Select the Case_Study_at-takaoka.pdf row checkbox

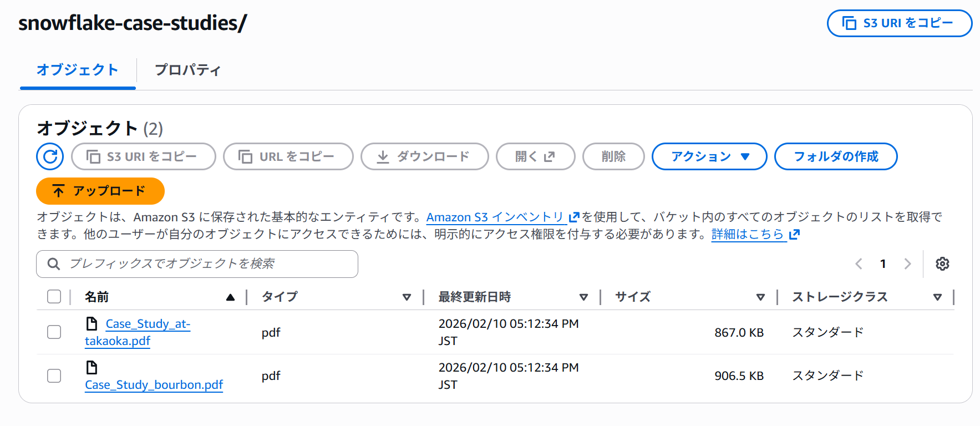(x=54, y=332)
